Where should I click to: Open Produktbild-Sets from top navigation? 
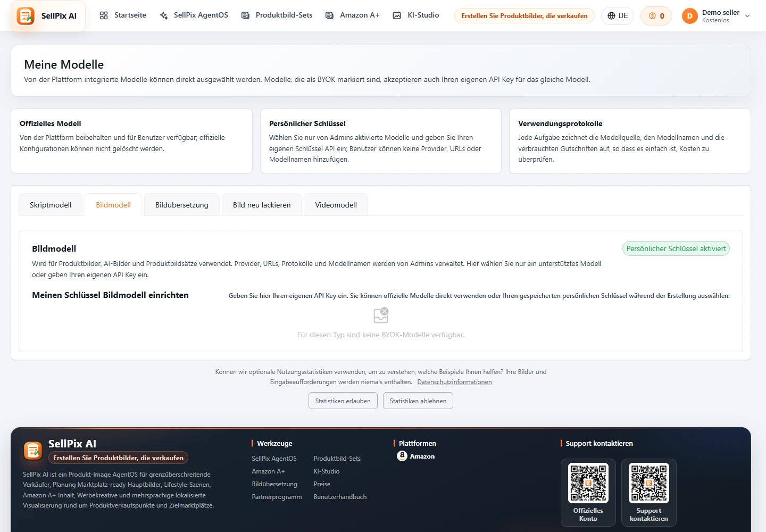click(x=277, y=15)
